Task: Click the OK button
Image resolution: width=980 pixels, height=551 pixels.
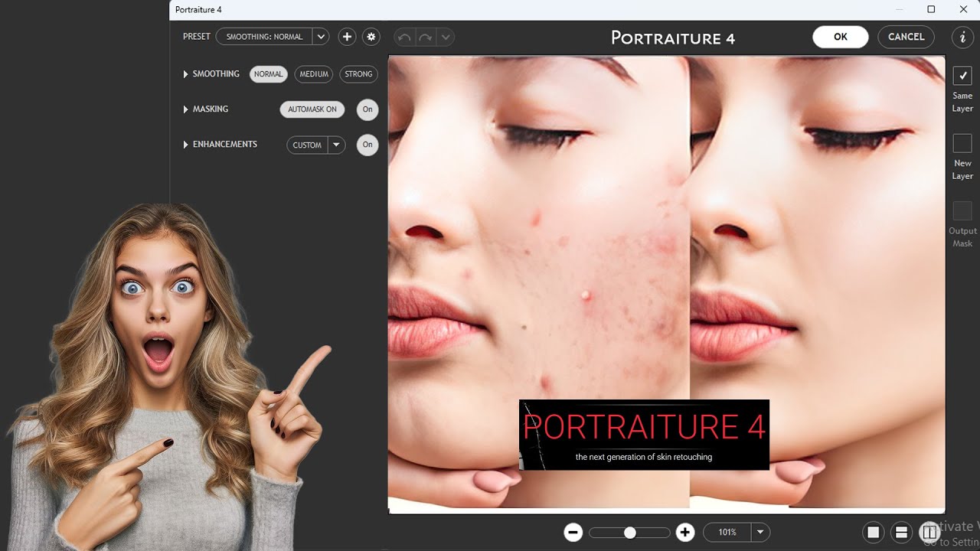Action: [840, 37]
